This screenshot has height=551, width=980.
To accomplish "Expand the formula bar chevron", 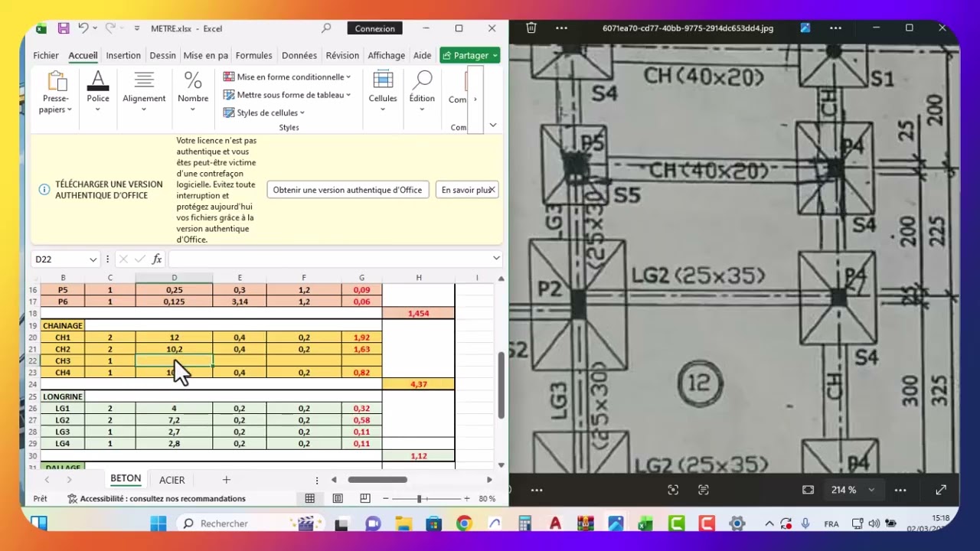I will click(x=496, y=259).
